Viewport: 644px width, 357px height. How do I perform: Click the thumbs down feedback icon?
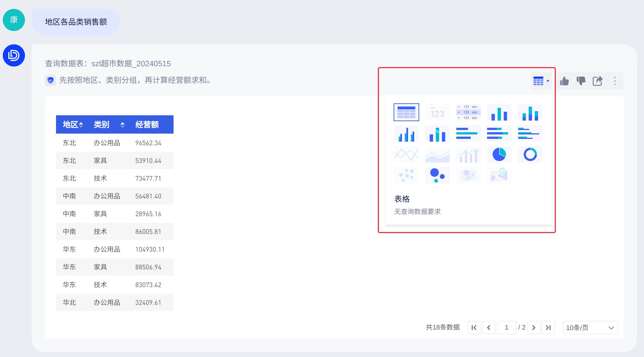click(581, 81)
